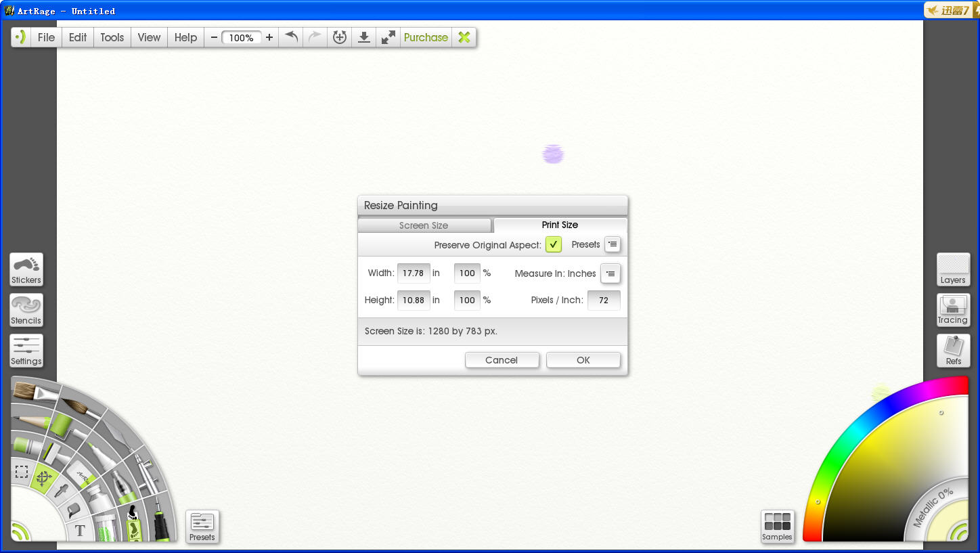Click the green X menu-bar button

pyautogui.click(x=464, y=37)
